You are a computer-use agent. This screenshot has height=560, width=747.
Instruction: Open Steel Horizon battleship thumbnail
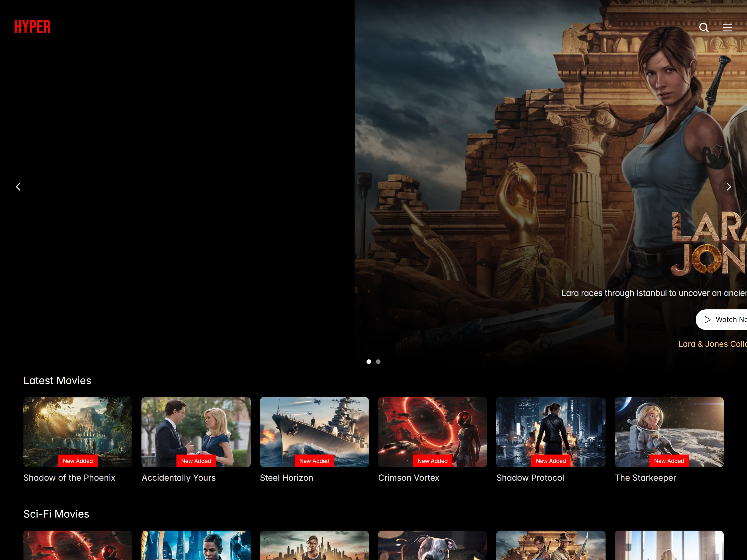pos(314,432)
